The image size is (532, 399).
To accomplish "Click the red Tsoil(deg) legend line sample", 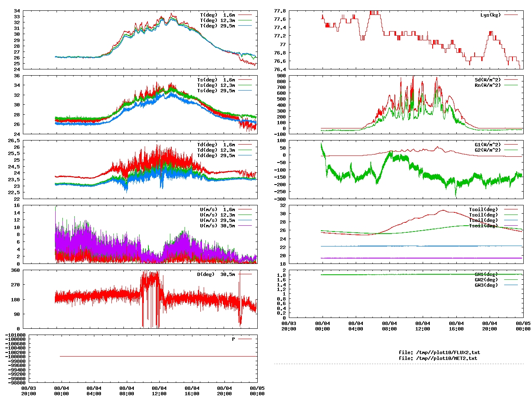I will coord(511,209).
